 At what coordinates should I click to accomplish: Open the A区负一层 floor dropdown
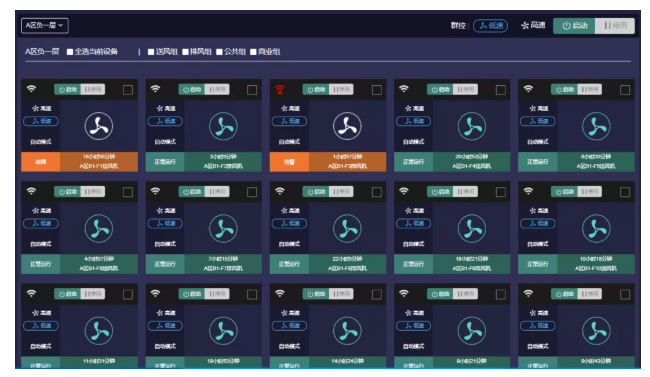[45, 25]
